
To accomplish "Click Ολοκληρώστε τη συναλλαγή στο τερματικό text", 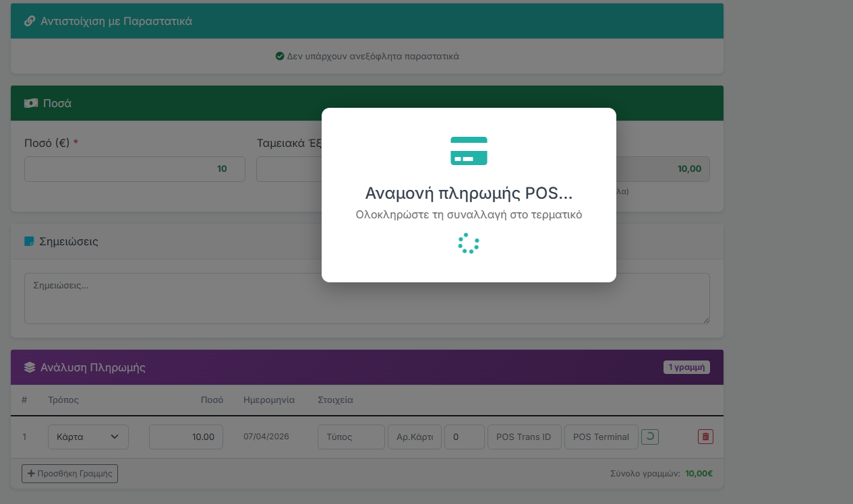I will click(469, 215).
